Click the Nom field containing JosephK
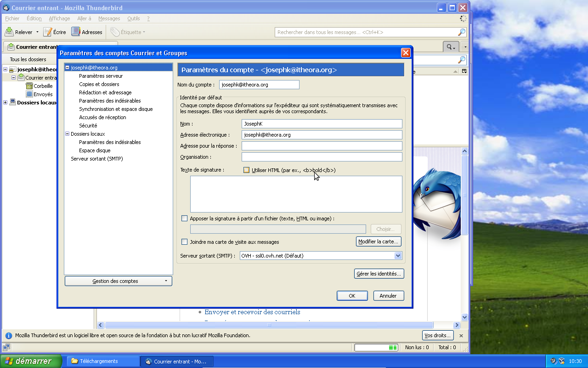 click(x=322, y=124)
